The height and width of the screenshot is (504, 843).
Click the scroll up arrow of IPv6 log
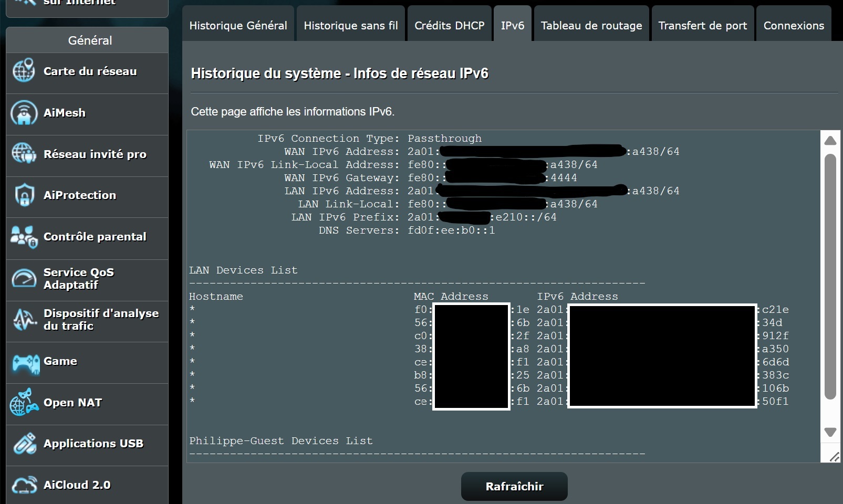(830, 140)
